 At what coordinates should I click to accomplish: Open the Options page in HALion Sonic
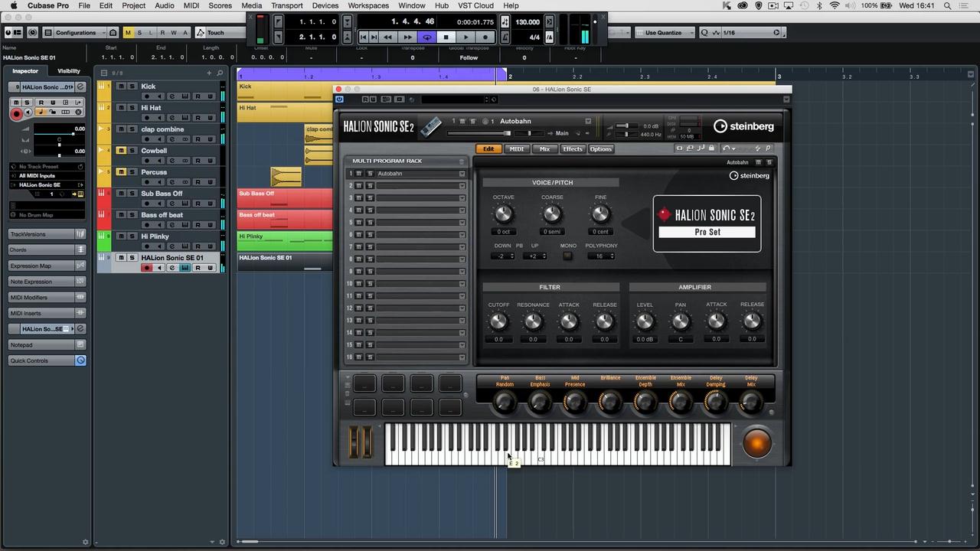click(x=601, y=148)
